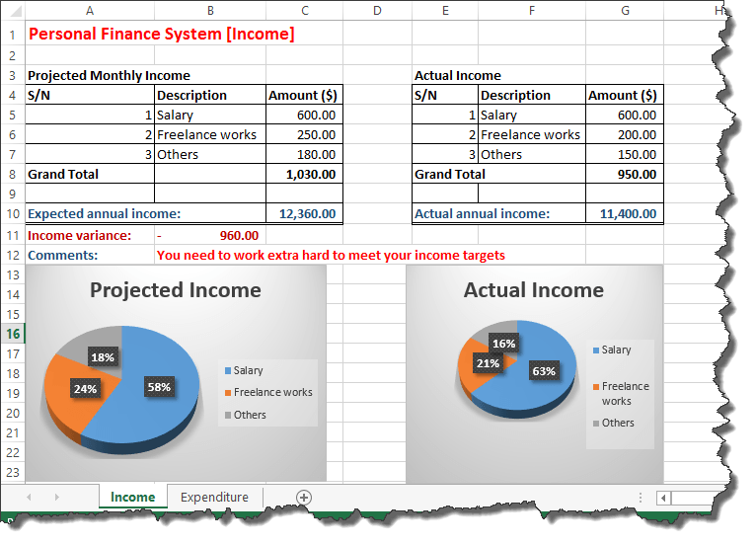The height and width of the screenshot is (545, 756).
Task: Select the Income sheet tab
Action: 132,497
